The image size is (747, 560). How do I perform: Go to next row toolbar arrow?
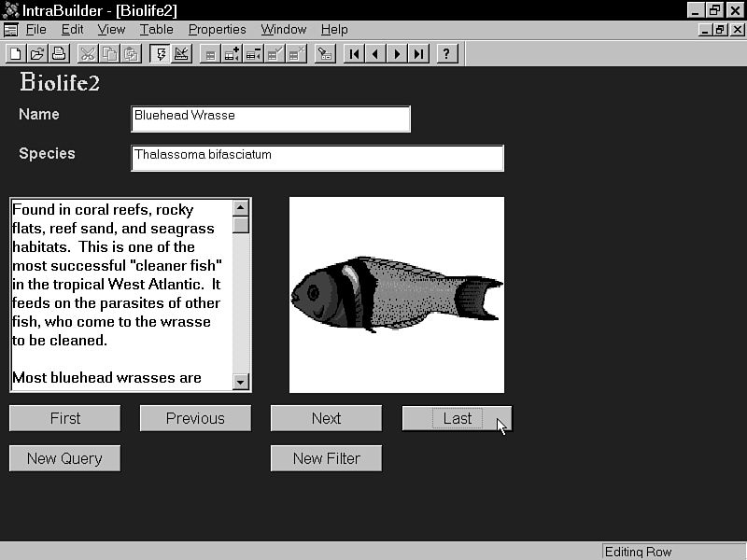(398, 53)
